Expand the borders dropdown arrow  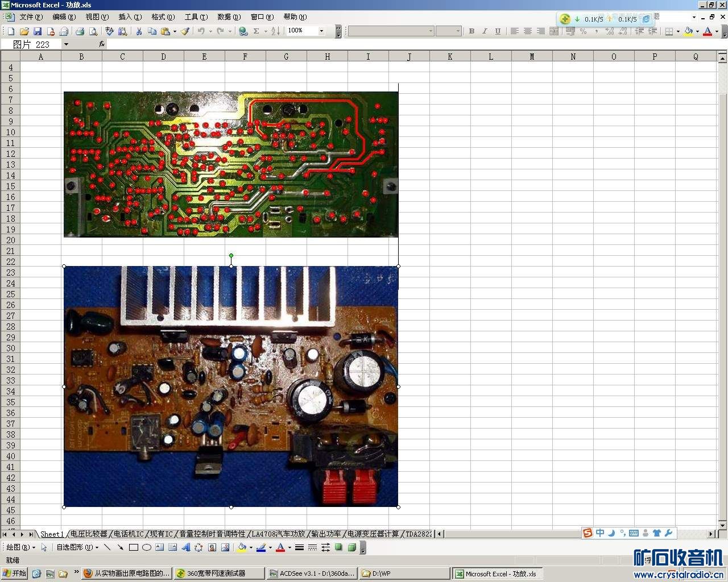pyautogui.click(x=678, y=31)
